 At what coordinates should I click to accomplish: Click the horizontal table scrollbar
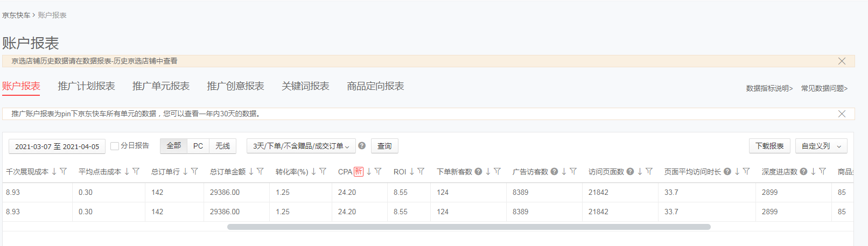(468, 227)
